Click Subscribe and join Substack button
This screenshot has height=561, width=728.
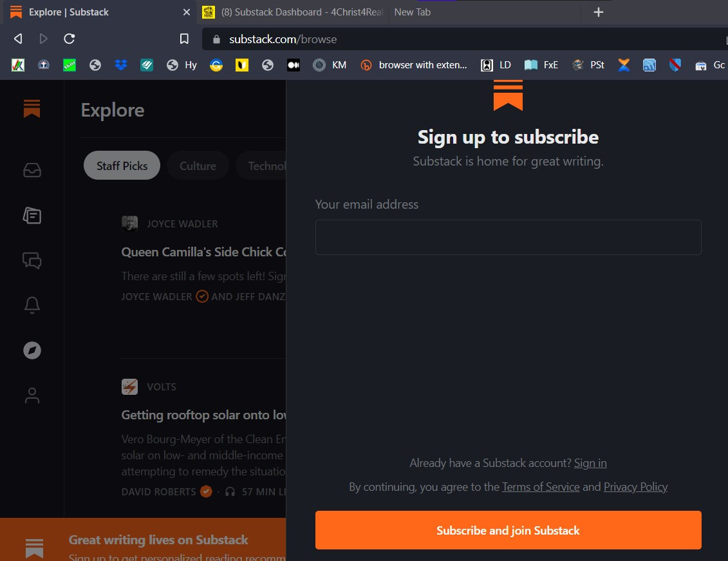pos(508,530)
